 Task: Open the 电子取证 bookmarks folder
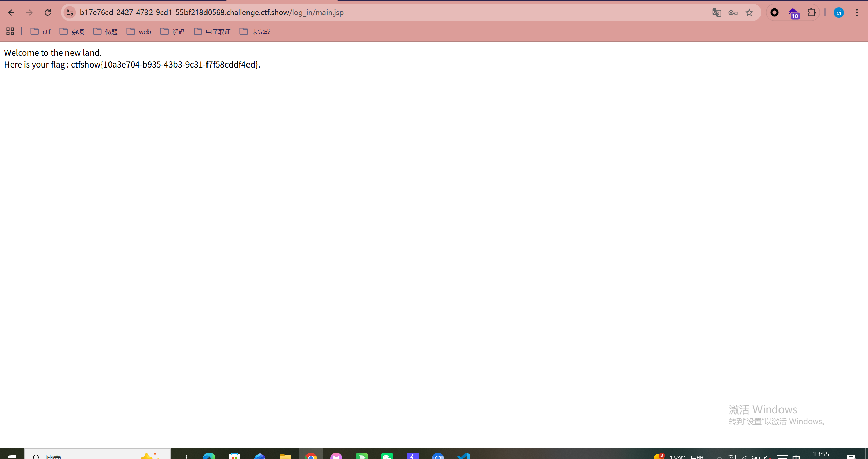click(x=212, y=32)
